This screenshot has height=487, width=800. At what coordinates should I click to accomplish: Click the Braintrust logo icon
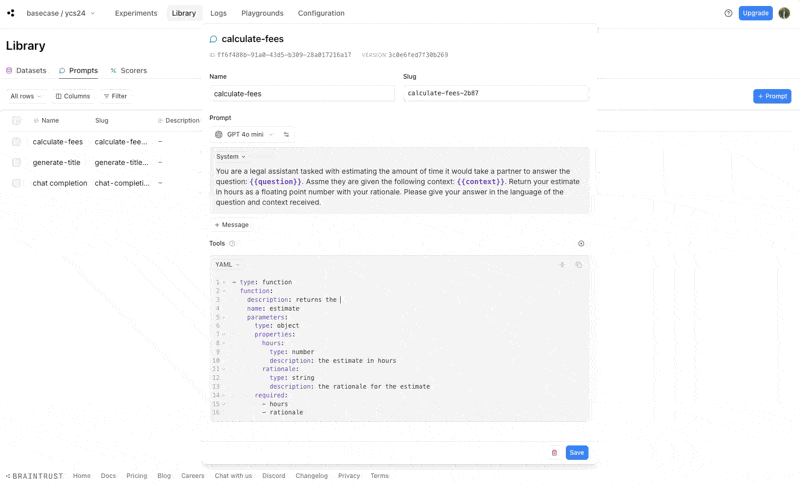coord(11,13)
